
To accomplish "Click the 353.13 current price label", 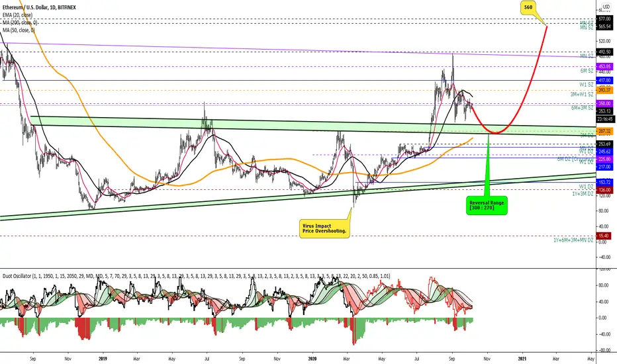I will click(x=604, y=111).
